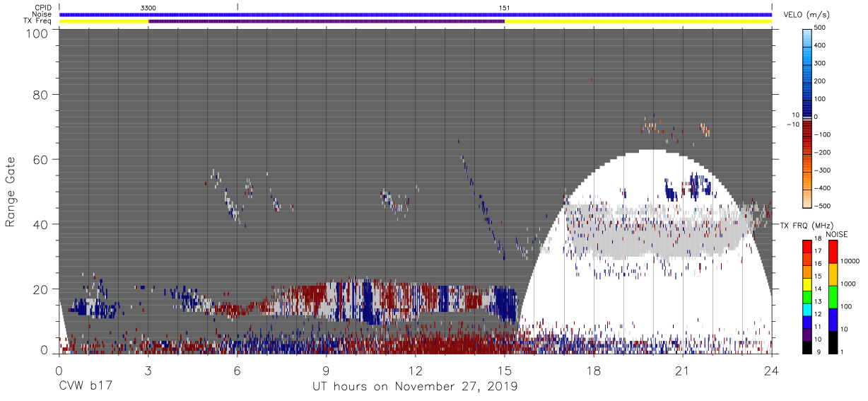Click the 18 tick on the UT hours axis
The width and height of the screenshot is (868, 401).
click(594, 371)
